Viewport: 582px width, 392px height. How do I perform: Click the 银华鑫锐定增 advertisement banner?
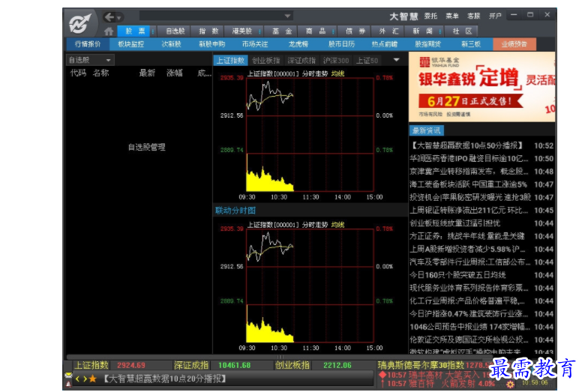(481, 87)
